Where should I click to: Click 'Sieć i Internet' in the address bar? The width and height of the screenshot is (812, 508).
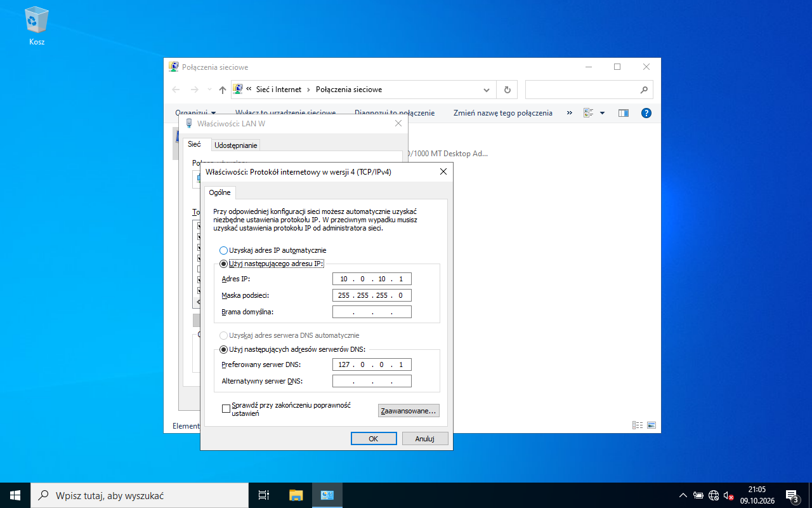click(x=278, y=90)
